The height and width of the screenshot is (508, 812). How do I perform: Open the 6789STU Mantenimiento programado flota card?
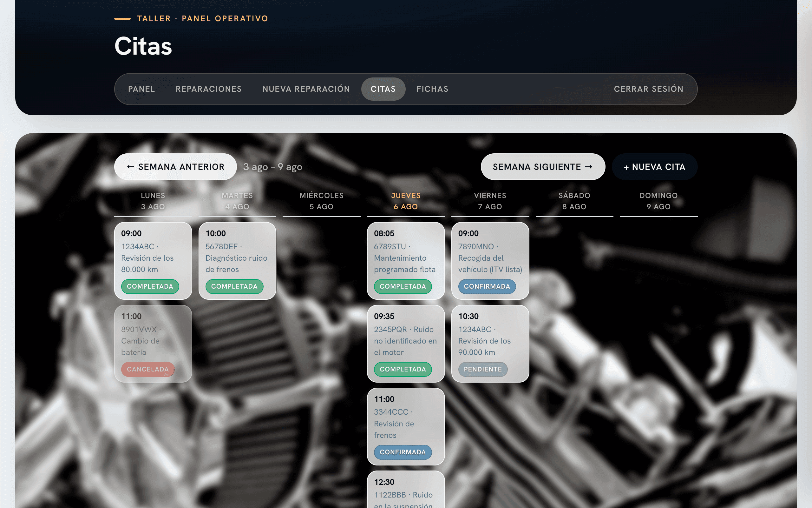(406, 261)
